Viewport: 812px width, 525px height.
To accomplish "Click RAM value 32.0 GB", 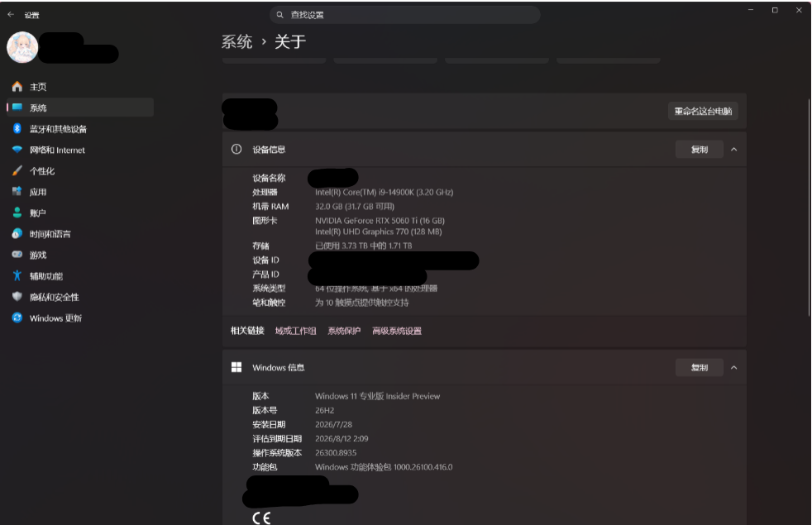I will (355, 206).
